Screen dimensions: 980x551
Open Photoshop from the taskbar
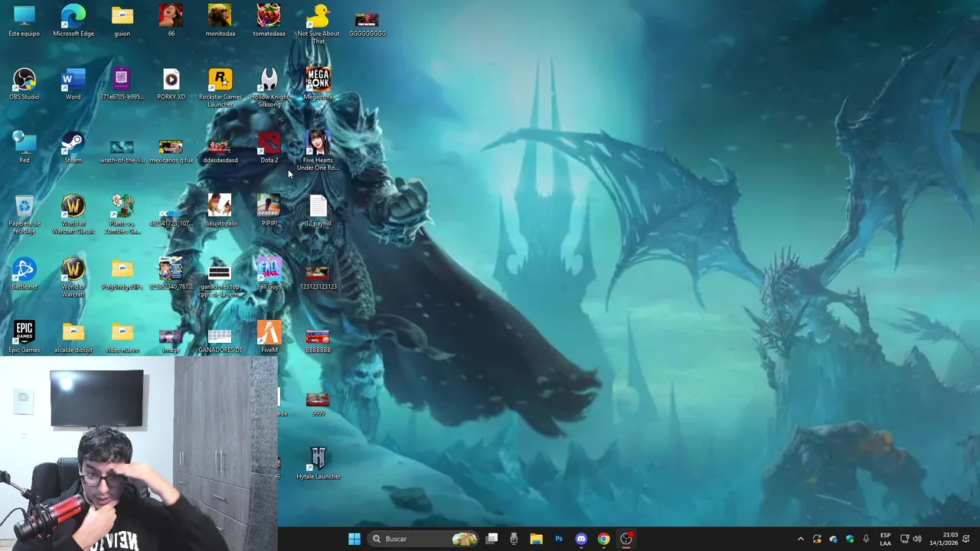(x=559, y=539)
